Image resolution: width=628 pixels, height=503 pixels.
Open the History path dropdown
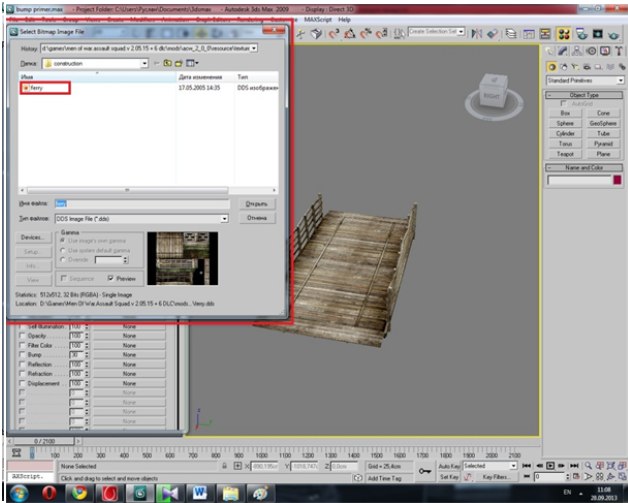pyautogui.click(x=254, y=48)
